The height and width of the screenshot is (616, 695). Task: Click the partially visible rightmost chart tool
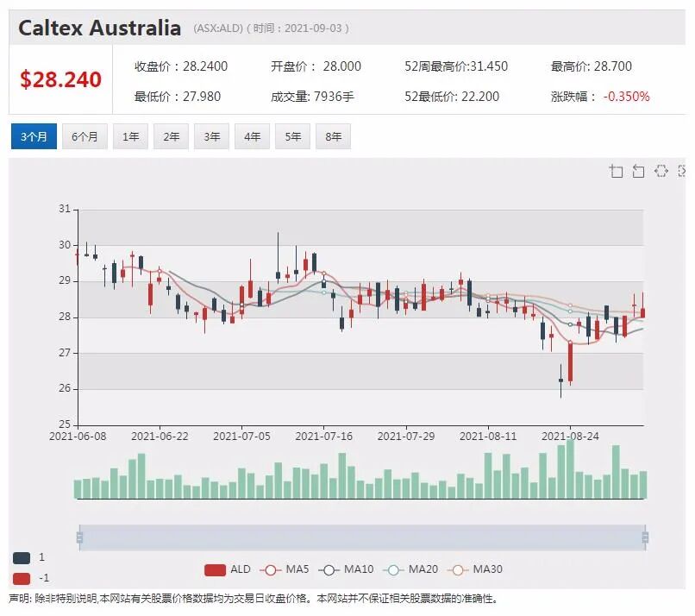click(682, 171)
